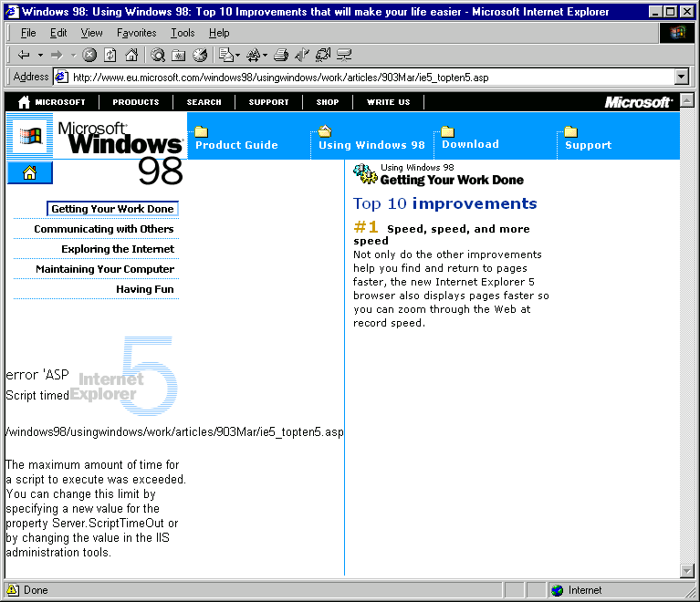Open the Favorites folder toolbar icon

coord(179,55)
